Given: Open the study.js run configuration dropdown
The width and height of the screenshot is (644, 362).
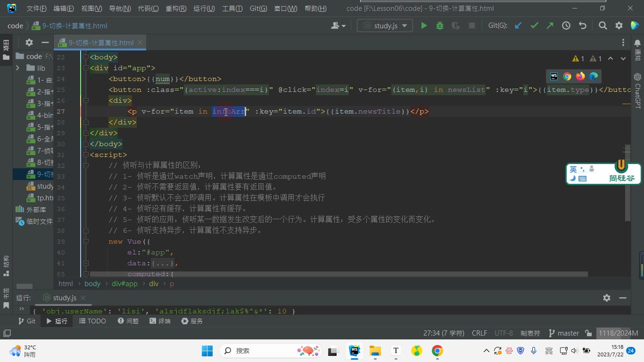Looking at the screenshot, I should (385, 26).
